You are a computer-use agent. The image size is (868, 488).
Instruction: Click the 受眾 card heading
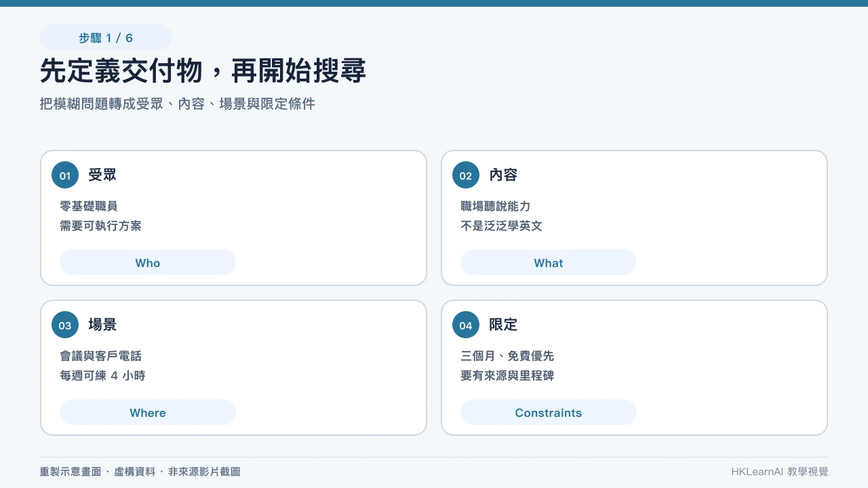click(102, 175)
